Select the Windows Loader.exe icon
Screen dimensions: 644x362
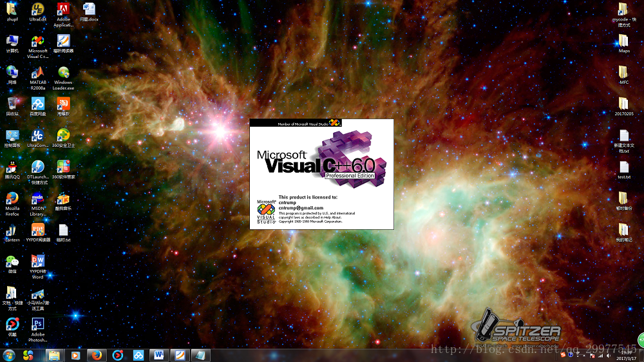[x=63, y=78]
